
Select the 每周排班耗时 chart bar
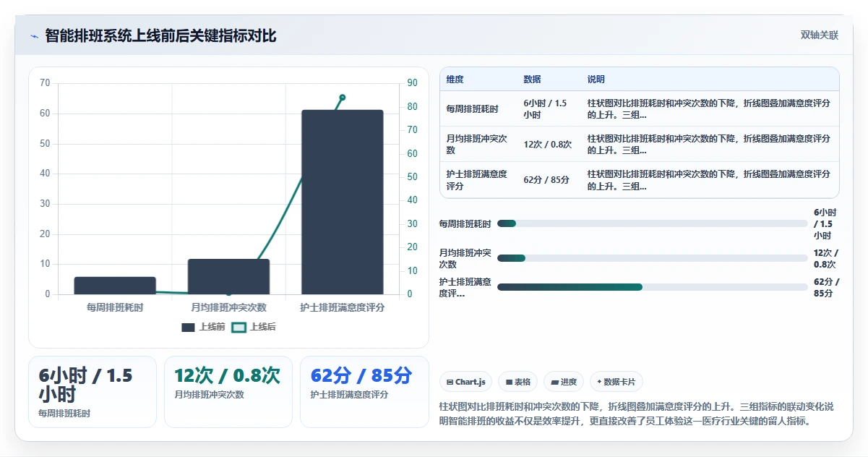point(115,286)
